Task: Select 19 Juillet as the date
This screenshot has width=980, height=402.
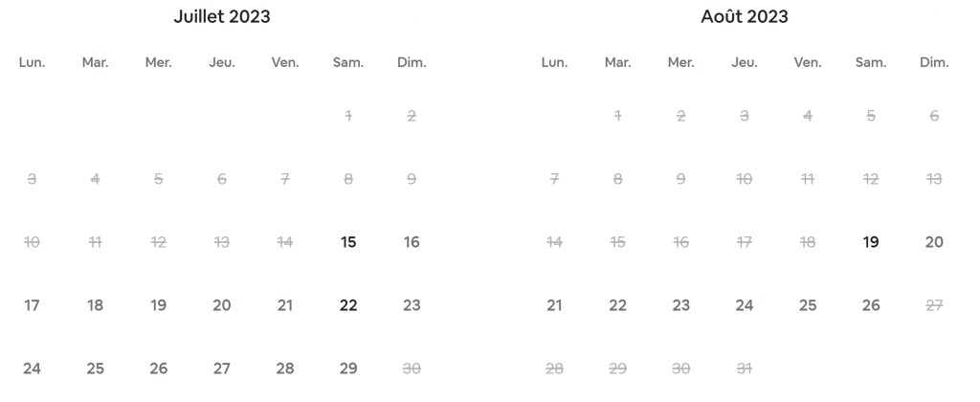Action: [159, 305]
